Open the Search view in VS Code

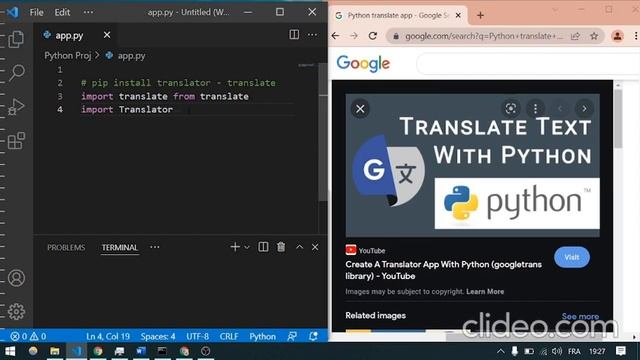(x=16, y=73)
